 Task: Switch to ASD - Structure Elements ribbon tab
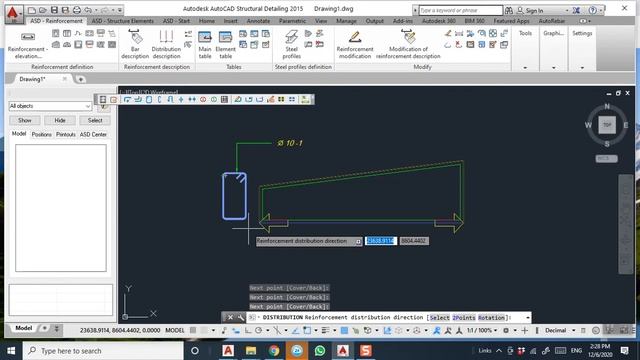tap(122, 21)
